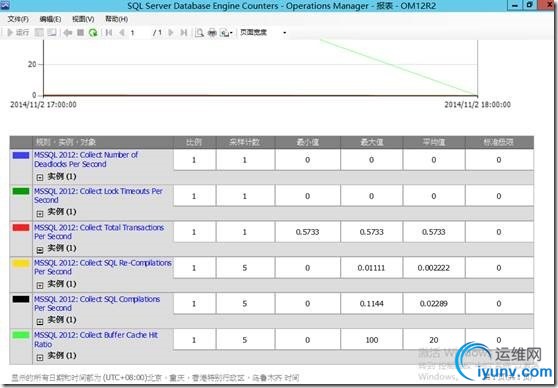
Task: Go to previous page arrow icon
Action: click(x=122, y=33)
